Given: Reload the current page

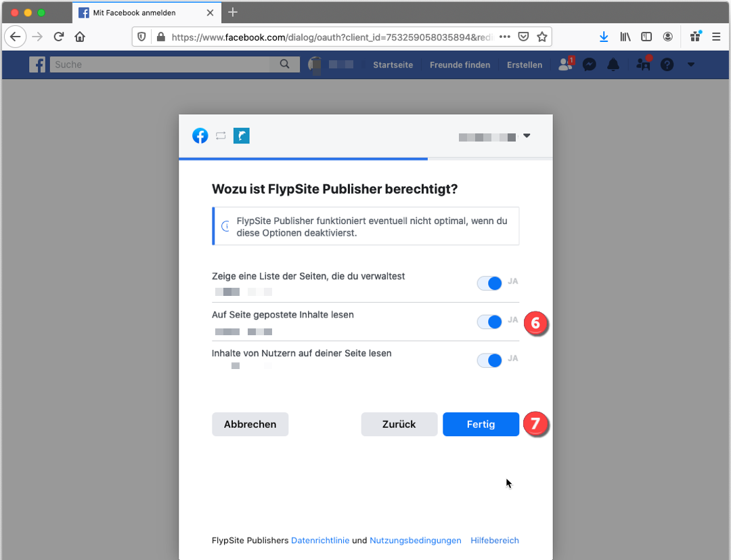Looking at the screenshot, I should pos(59,37).
